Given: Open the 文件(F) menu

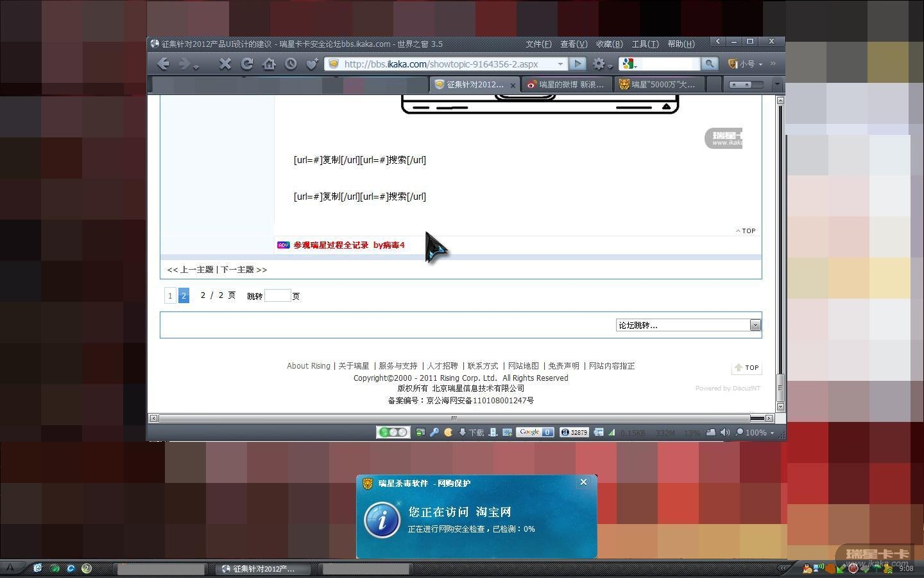Looking at the screenshot, I should click(x=538, y=44).
